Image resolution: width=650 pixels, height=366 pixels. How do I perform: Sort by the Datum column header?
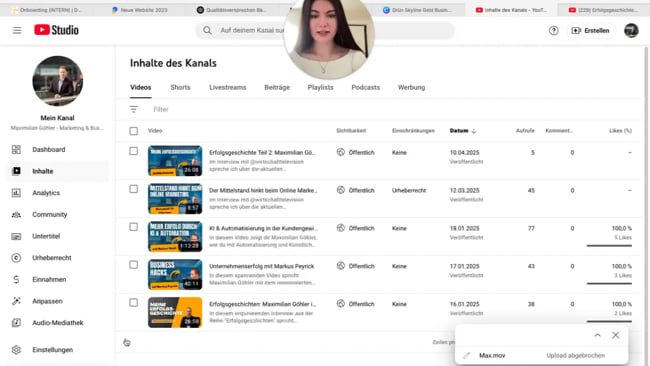click(x=463, y=131)
